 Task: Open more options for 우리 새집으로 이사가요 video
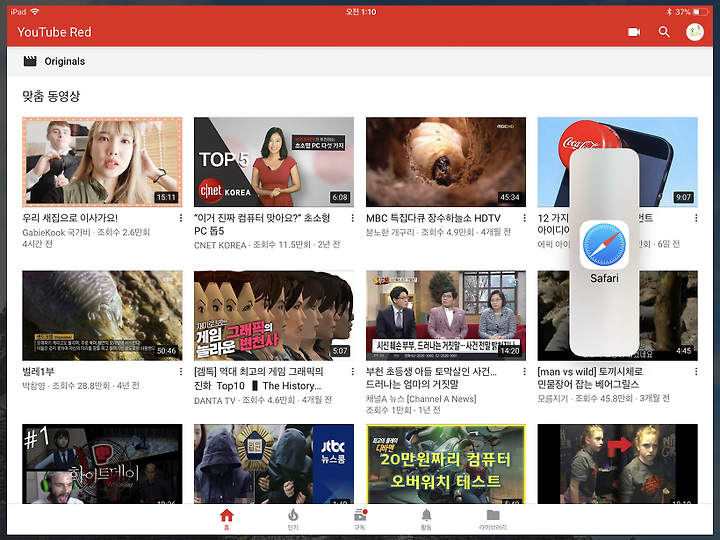pos(180,218)
